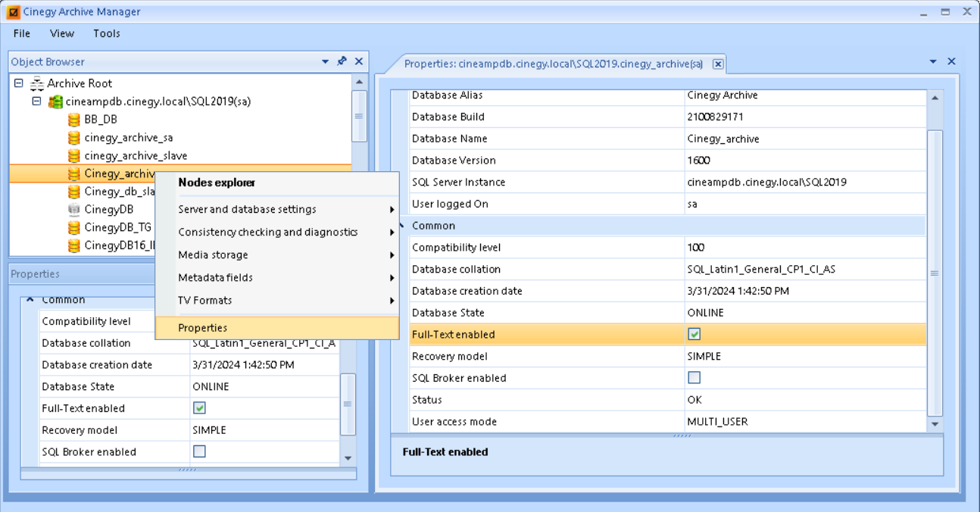Click the SQL_Latin1_General_CP1_CI_AS collation value
980x512 pixels.
tap(761, 270)
